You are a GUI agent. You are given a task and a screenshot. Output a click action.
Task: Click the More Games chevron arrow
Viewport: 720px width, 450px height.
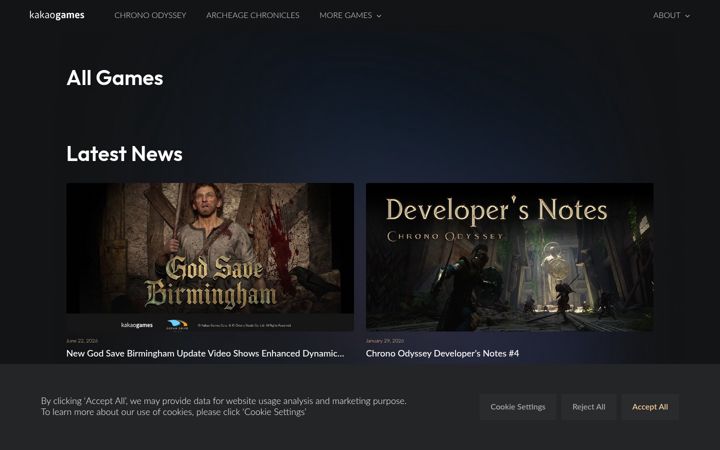[x=379, y=16]
